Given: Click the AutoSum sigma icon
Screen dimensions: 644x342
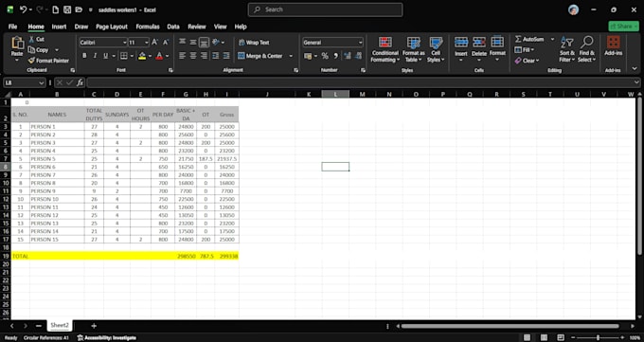Looking at the screenshot, I should click(x=518, y=39).
